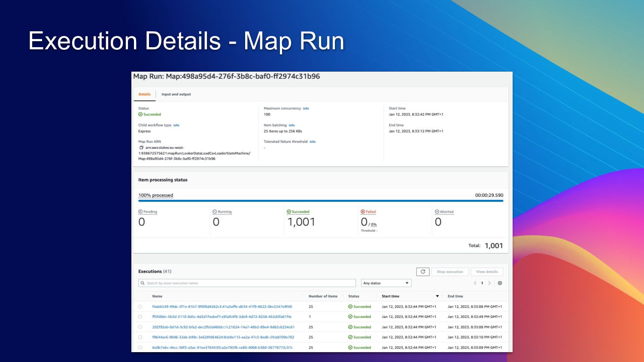644x362 pixels.
Task: Click the View details button
Action: 487,272
